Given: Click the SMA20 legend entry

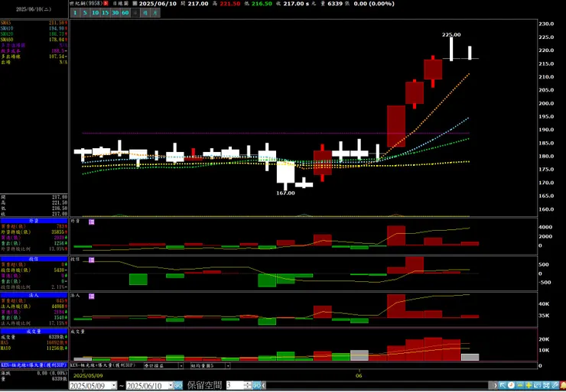Looking at the screenshot, I should (34, 34).
